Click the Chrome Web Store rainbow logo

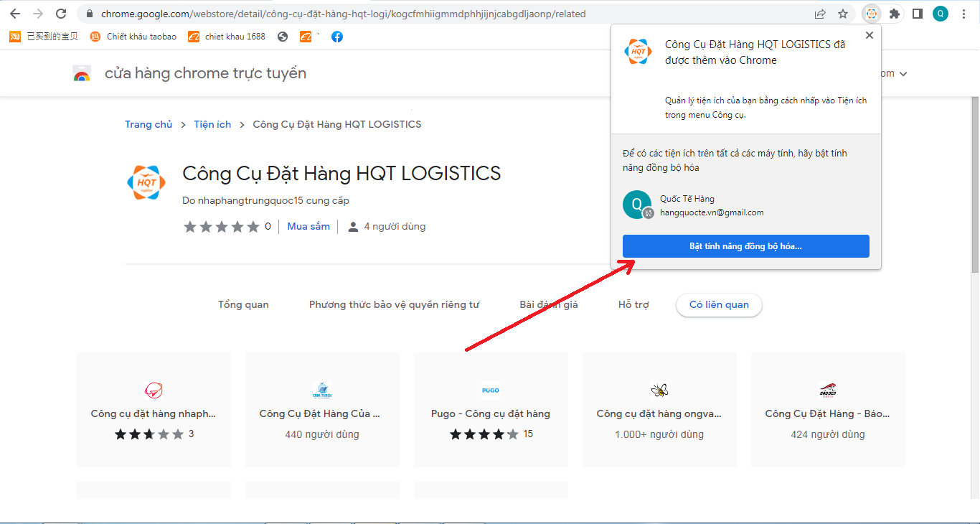82,73
